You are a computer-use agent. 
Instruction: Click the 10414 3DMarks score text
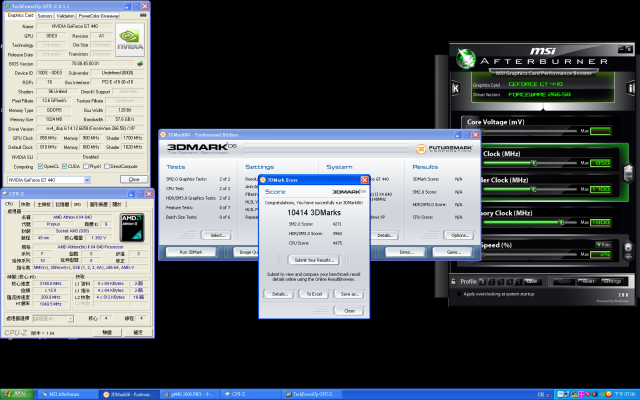314,213
